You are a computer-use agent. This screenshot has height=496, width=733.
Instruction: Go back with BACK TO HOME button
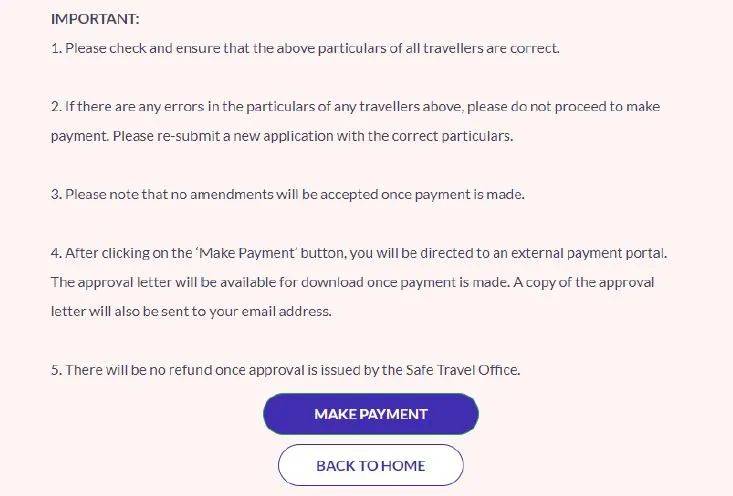click(x=370, y=465)
